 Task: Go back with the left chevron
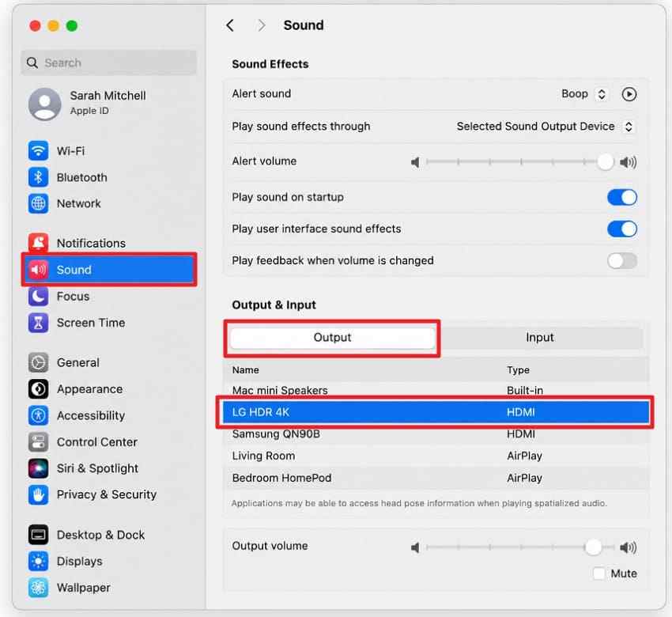click(x=230, y=25)
